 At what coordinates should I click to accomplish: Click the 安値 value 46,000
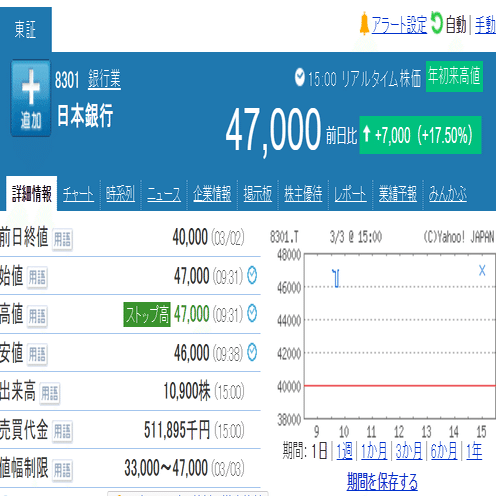(192, 353)
